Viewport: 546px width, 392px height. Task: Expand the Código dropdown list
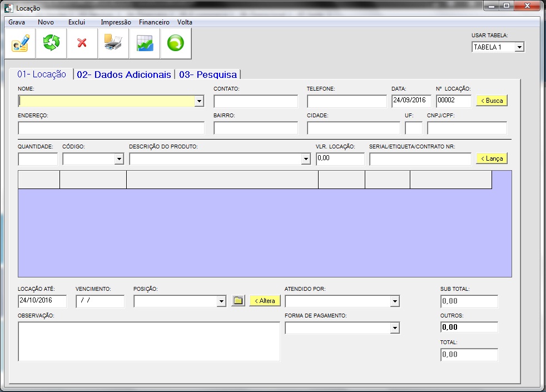point(119,159)
